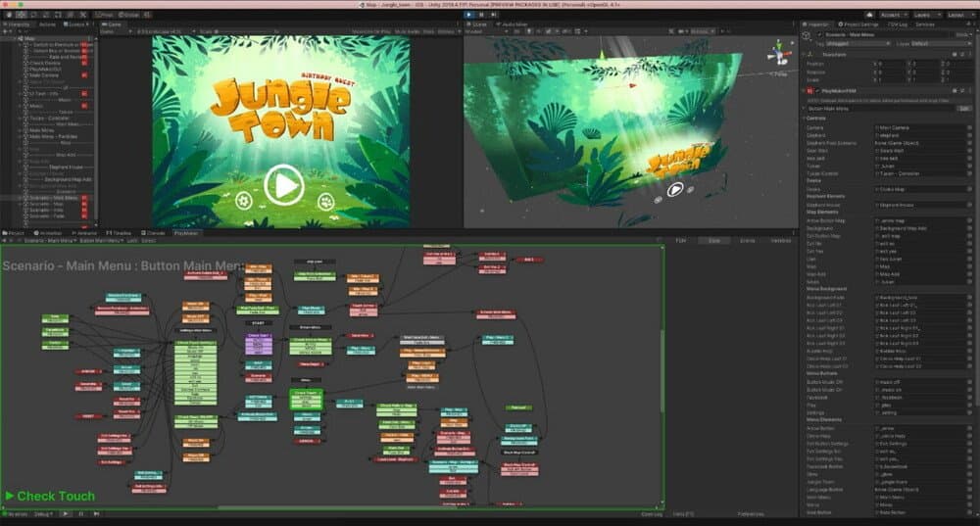This screenshot has height=526, width=980.
Task: Open the Layers dropdown
Action: [x=927, y=15]
